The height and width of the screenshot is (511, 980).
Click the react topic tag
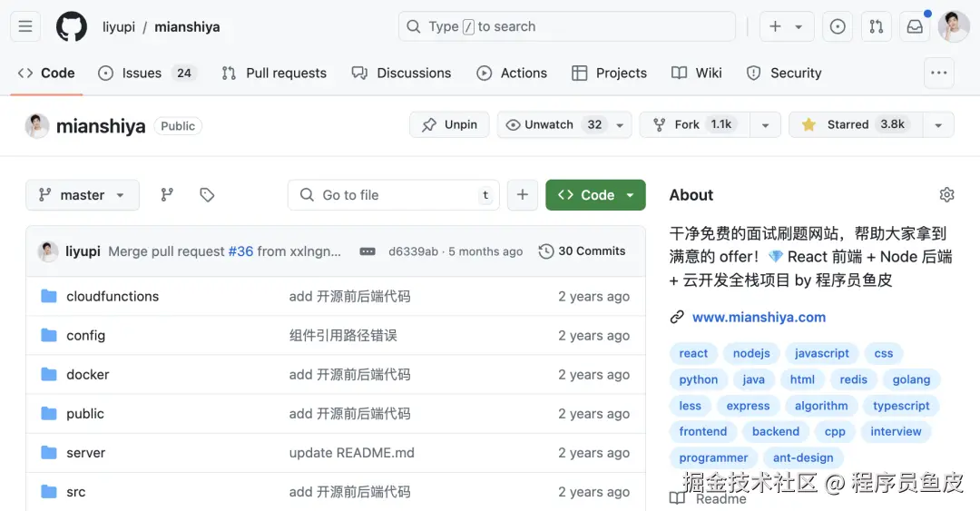[693, 353]
